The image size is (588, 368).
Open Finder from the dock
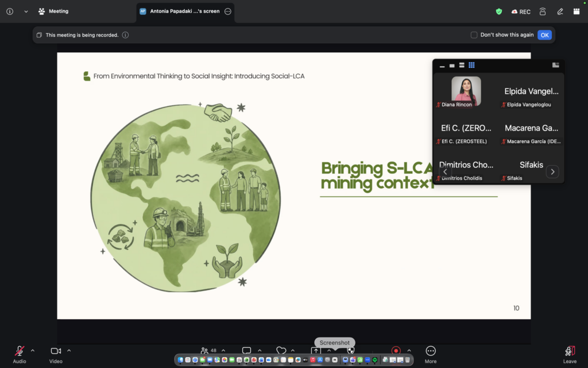[180, 360]
